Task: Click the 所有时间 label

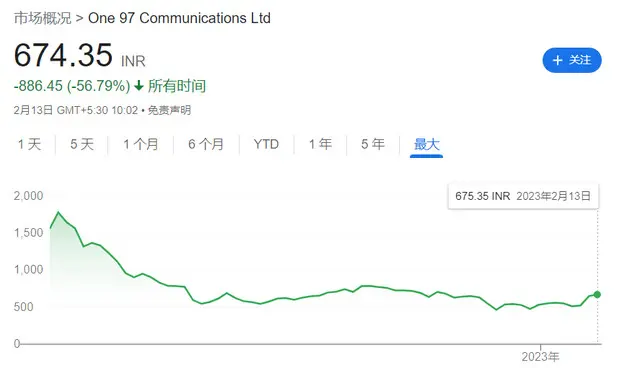Action: [177, 86]
